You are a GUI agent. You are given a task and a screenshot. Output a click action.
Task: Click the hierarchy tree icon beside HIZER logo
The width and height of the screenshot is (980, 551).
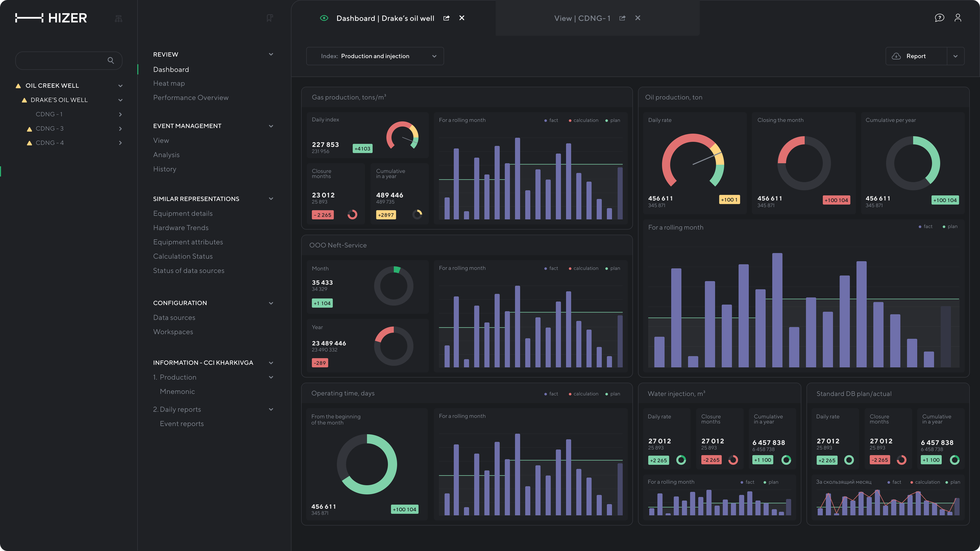click(118, 18)
